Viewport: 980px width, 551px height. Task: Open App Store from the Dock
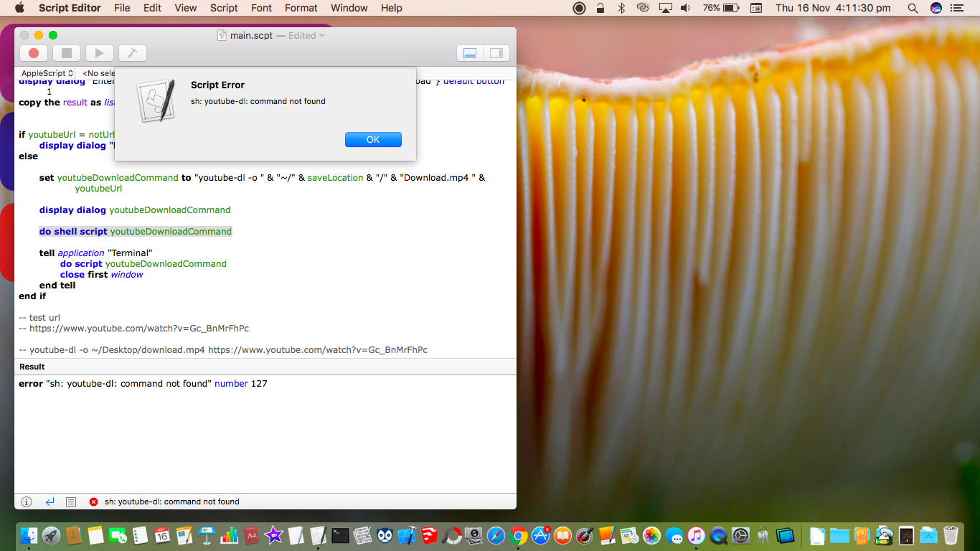click(541, 535)
